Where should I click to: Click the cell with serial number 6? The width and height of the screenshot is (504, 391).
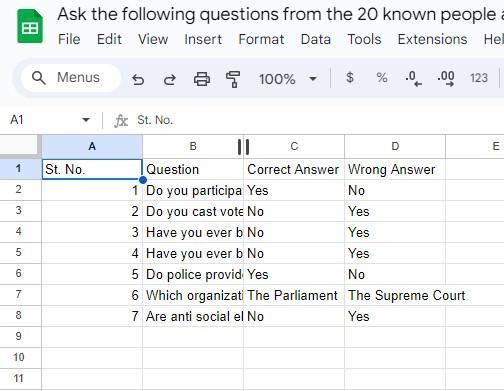tap(92, 295)
